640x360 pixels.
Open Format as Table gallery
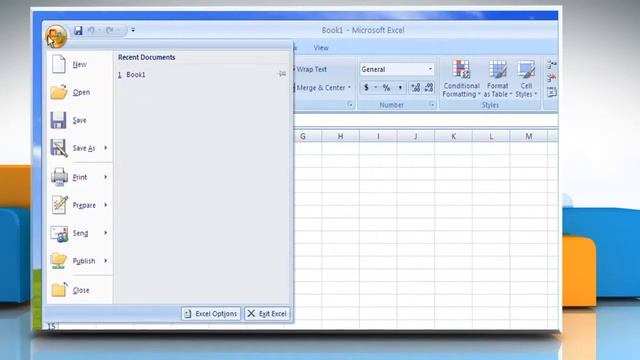(x=498, y=79)
